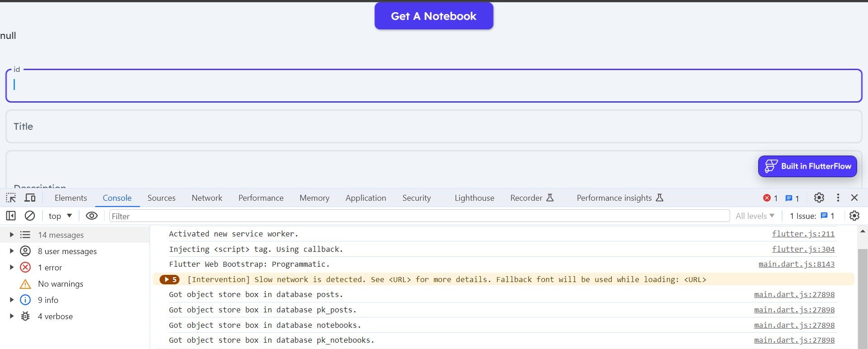This screenshot has height=349, width=868.
Task: Click the 'Flutter Web Bootstrap: Programmatic.' message
Action: [249, 264]
